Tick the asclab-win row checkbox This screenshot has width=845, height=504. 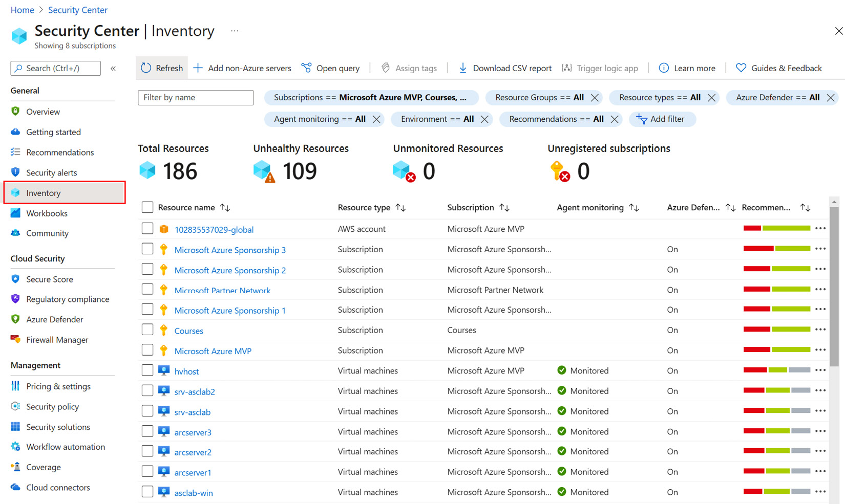click(147, 492)
